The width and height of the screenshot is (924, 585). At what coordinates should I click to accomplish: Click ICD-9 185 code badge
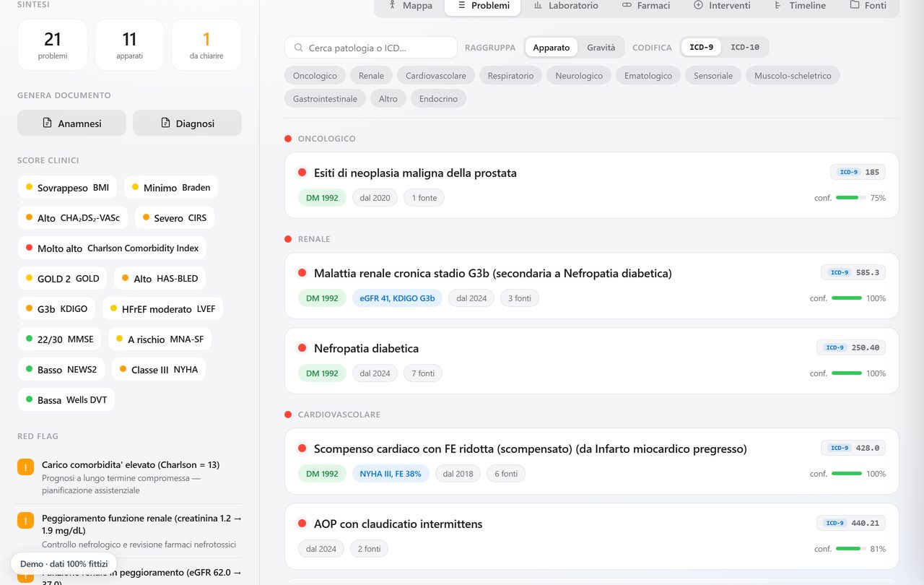point(858,172)
